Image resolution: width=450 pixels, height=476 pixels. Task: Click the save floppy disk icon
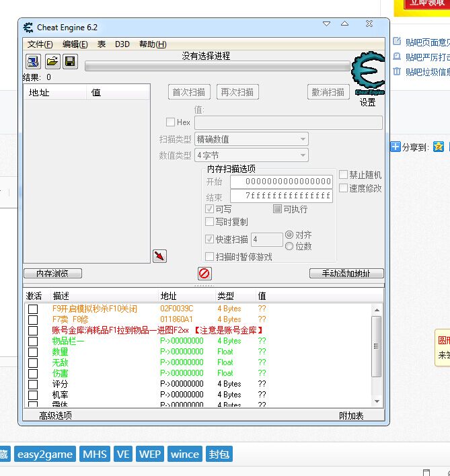point(70,62)
